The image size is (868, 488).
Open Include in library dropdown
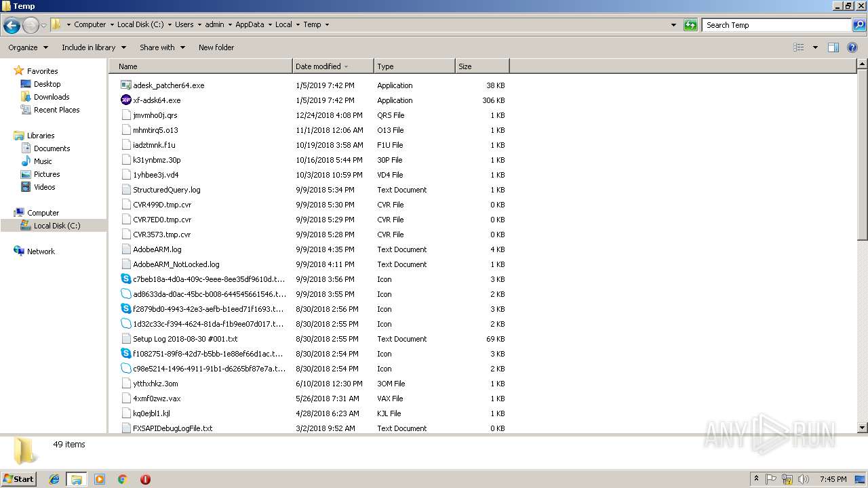pos(94,47)
